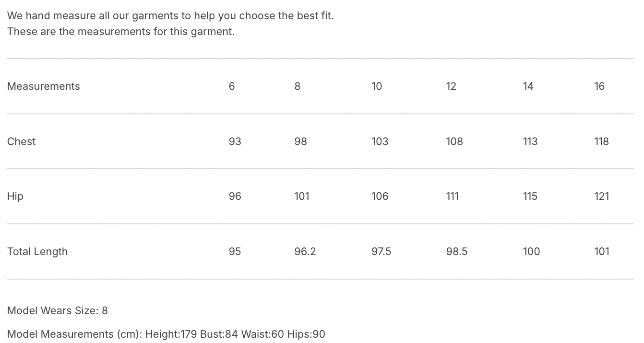The width and height of the screenshot is (644, 343).
Task: Select the size 10 column header
Action: [377, 86]
